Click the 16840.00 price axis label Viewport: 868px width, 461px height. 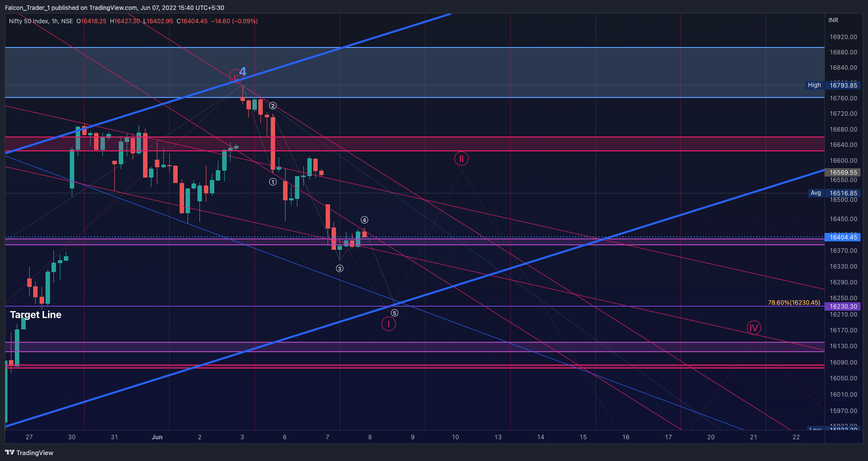[843, 68]
